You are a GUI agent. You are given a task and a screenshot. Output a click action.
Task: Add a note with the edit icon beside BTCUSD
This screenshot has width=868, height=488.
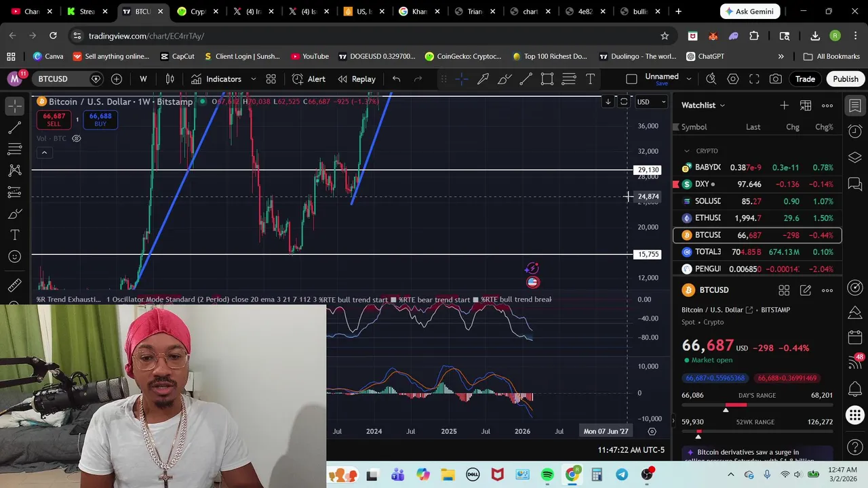[x=806, y=290]
